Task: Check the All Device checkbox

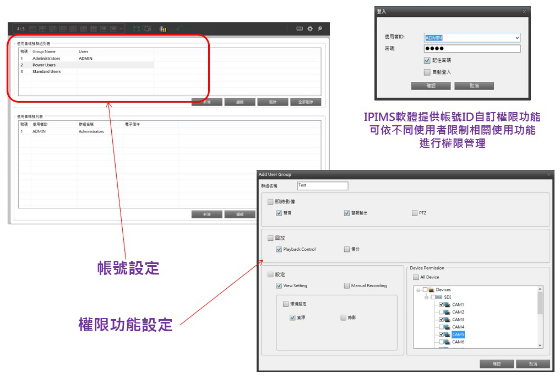Action: click(x=416, y=277)
